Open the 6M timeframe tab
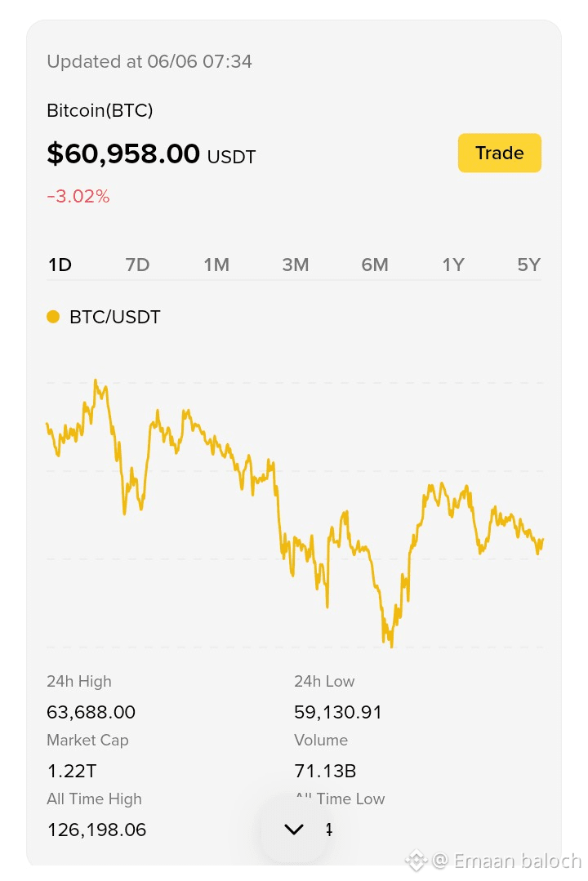The height and width of the screenshot is (881, 588). click(x=374, y=265)
